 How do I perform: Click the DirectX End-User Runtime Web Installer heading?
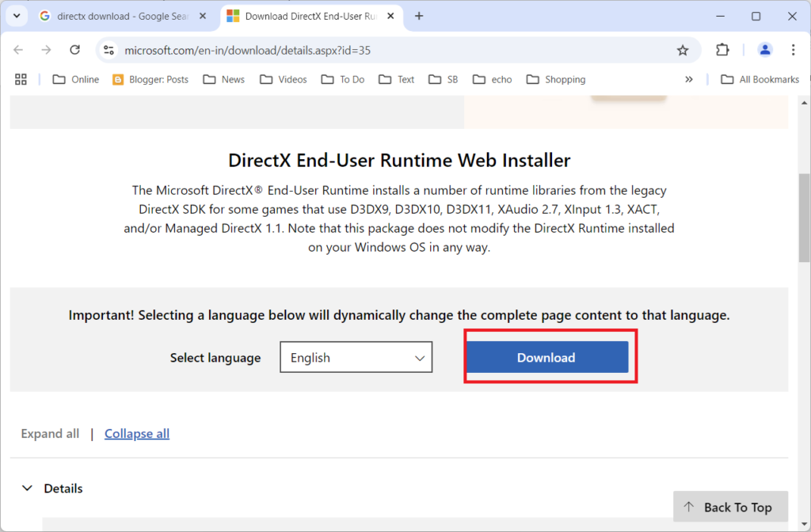click(x=399, y=160)
